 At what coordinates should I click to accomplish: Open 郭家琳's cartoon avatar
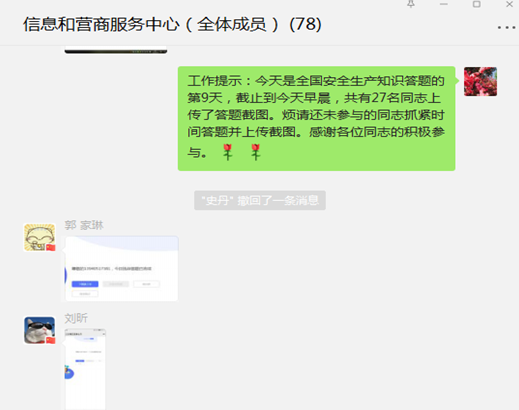point(40,237)
